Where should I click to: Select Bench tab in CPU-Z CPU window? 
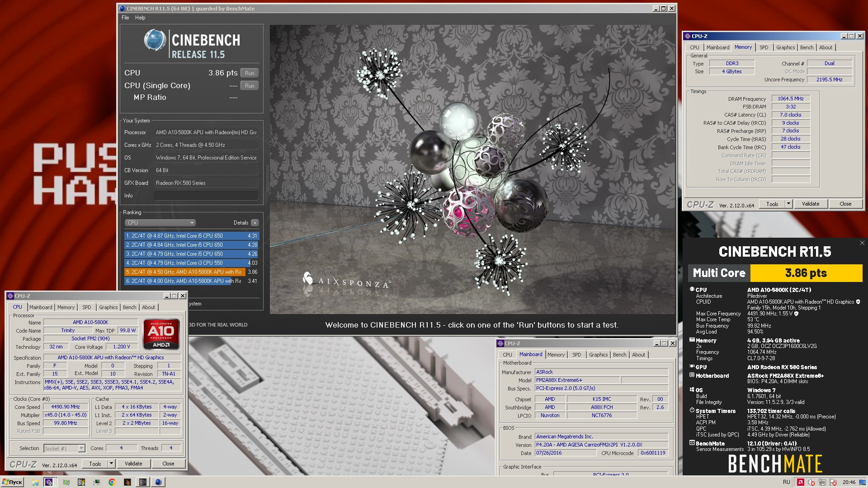(129, 307)
